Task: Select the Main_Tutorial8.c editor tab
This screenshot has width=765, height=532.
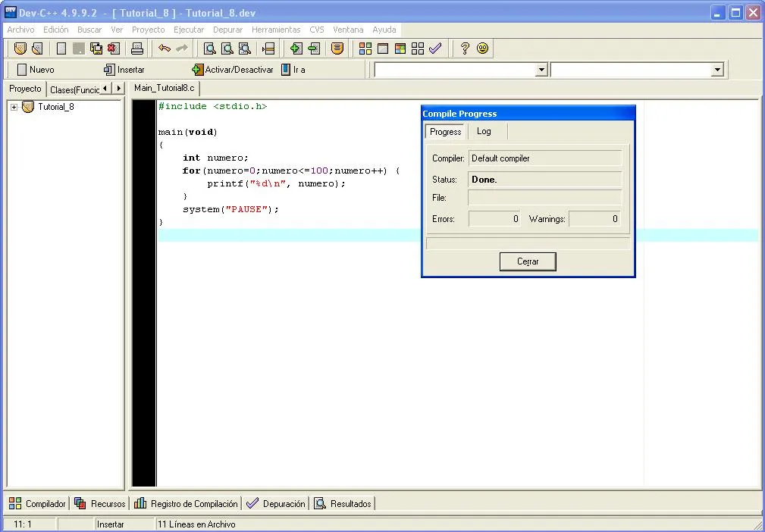Action: 165,88
